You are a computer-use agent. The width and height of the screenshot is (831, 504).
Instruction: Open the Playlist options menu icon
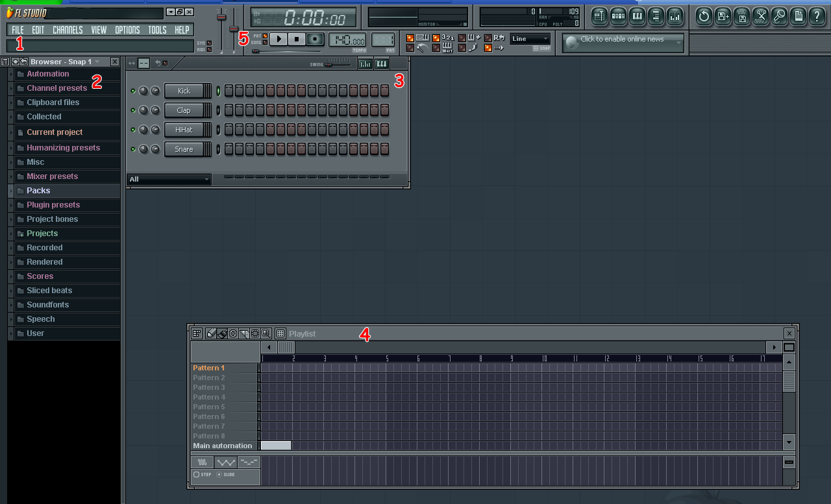click(197, 333)
